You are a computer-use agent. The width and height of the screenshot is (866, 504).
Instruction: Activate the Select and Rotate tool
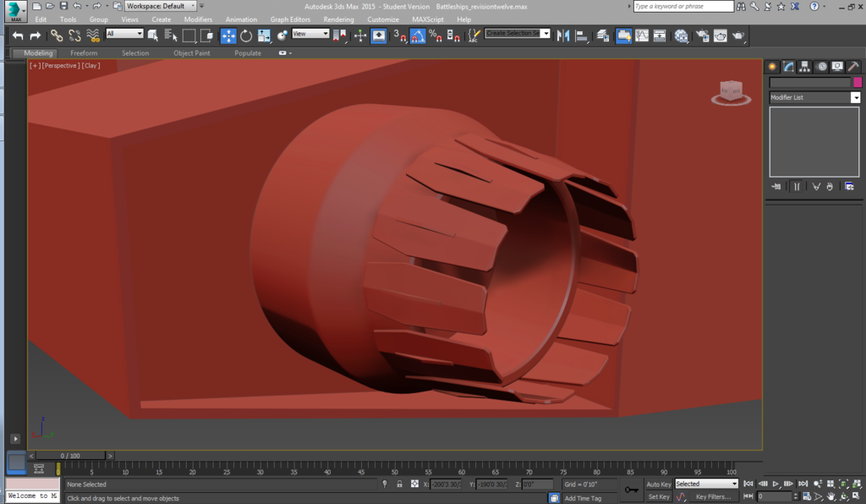(246, 36)
